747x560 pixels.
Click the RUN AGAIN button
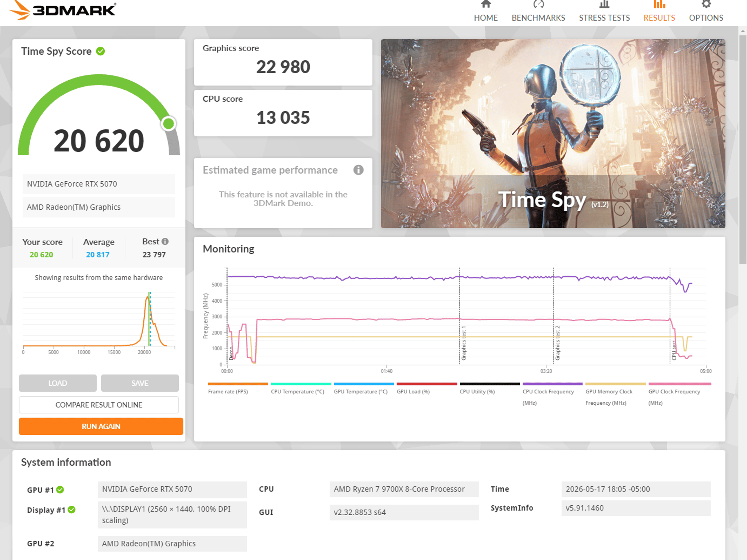[x=101, y=426]
